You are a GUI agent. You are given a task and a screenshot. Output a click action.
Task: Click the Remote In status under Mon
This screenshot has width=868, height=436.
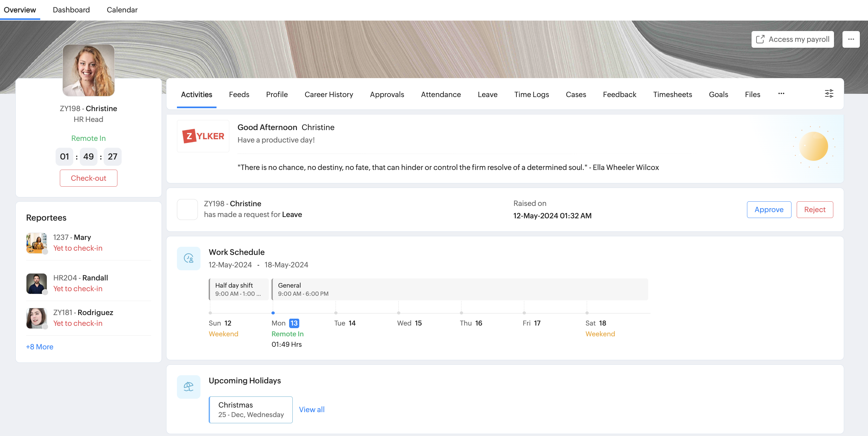click(287, 334)
